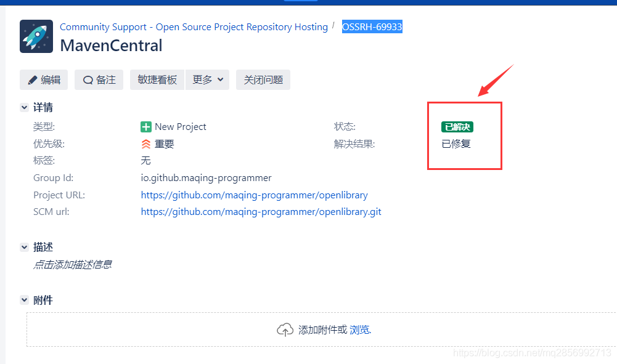Click 点击添加描述信息 to add description

[72, 265]
